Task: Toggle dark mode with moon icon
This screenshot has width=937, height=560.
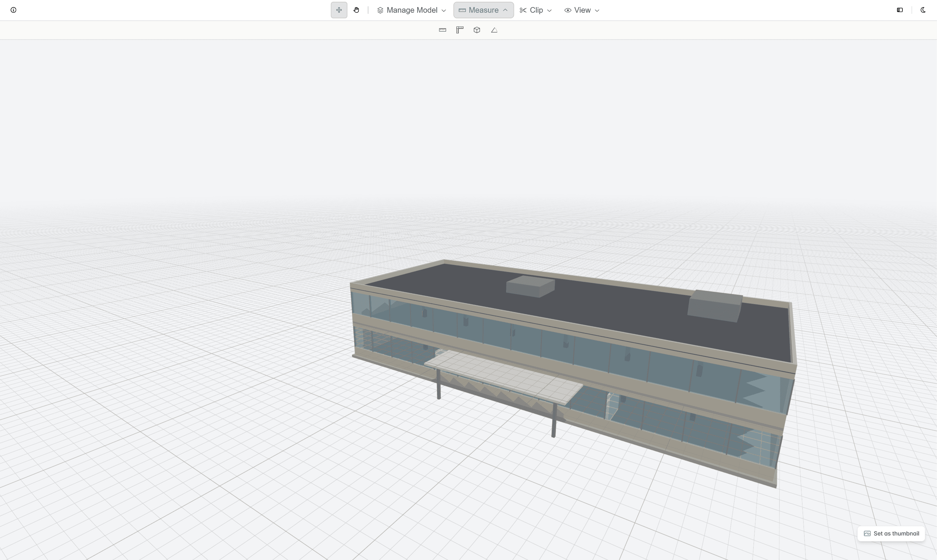Action: [x=923, y=10]
